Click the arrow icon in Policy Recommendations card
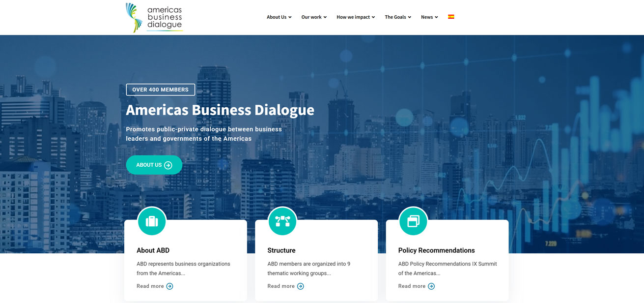This screenshot has height=303, width=644. click(x=431, y=286)
